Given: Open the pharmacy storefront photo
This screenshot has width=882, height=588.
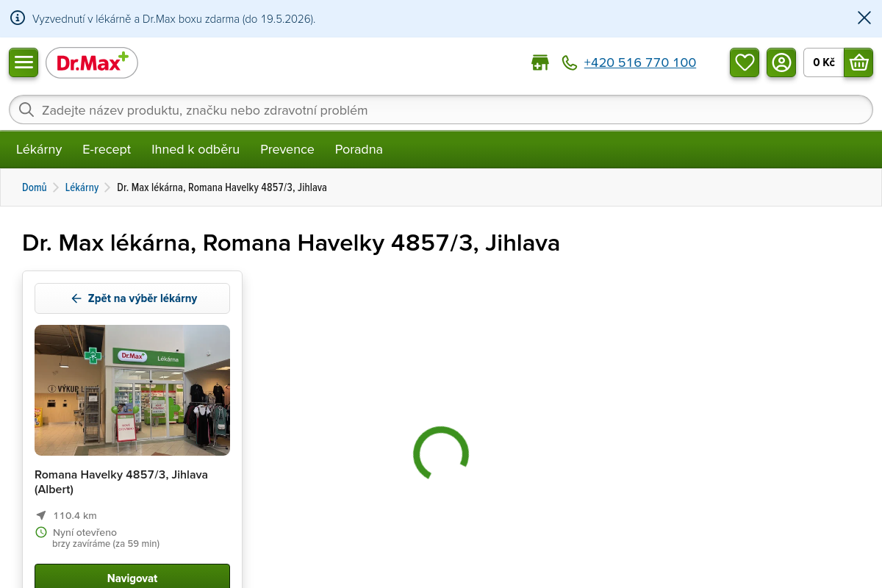Looking at the screenshot, I should (132, 390).
